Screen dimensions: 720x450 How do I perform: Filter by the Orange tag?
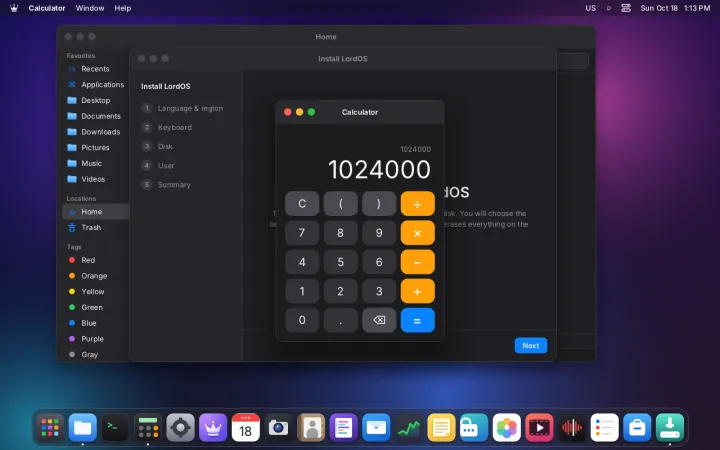coord(95,276)
